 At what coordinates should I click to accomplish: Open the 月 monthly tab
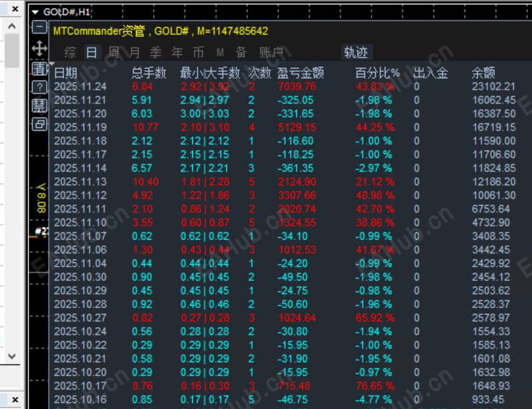[x=134, y=53]
